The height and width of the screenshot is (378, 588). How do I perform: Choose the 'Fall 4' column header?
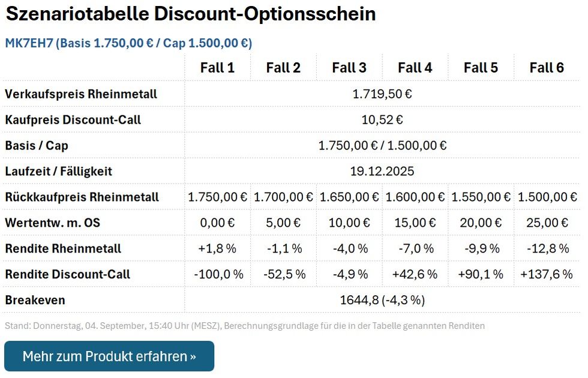(x=415, y=68)
